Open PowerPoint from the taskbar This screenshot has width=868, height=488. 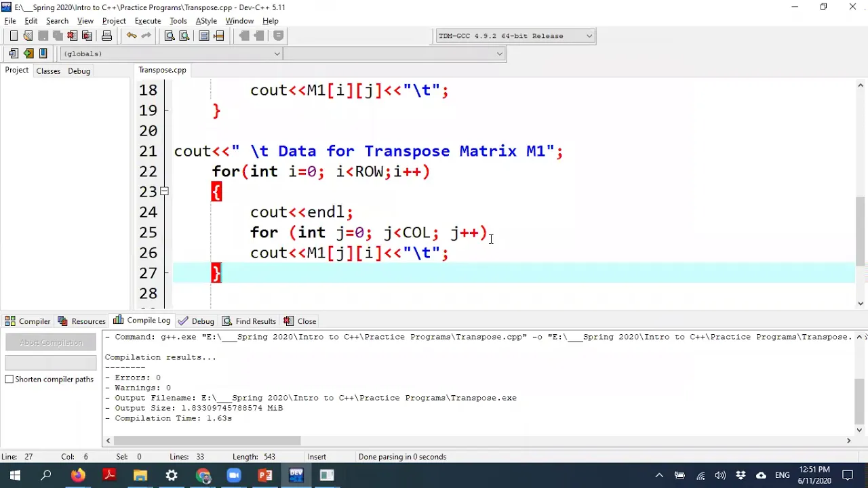point(265,475)
